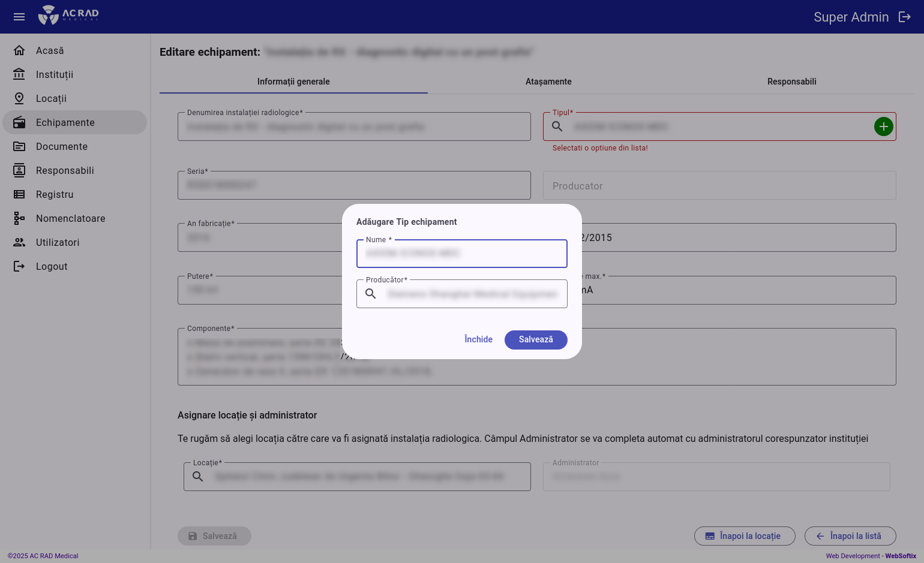Switch to the Atașamente tab
This screenshot has width=924, height=563.
pyautogui.click(x=548, y=82)
